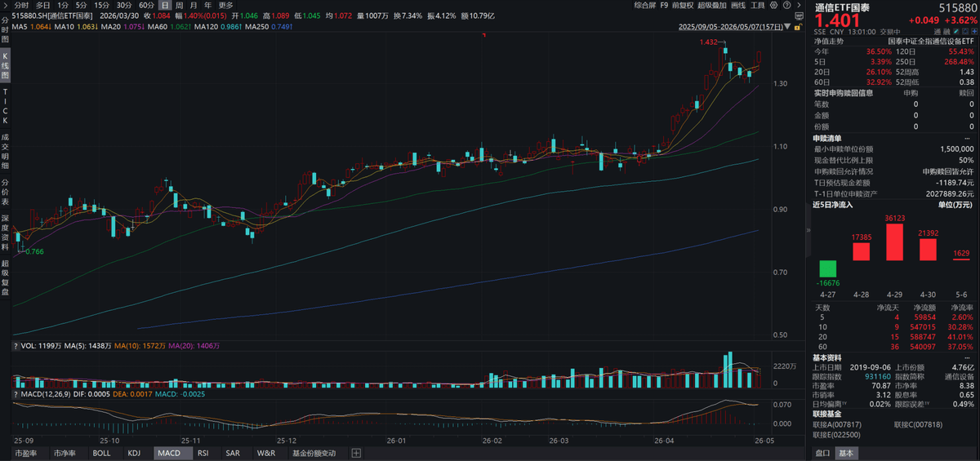Select the 日 daily period

click(166, 5)
